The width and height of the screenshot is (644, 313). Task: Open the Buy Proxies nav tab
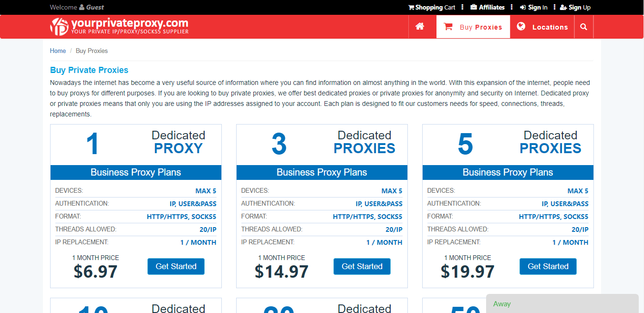click(473, 27)
